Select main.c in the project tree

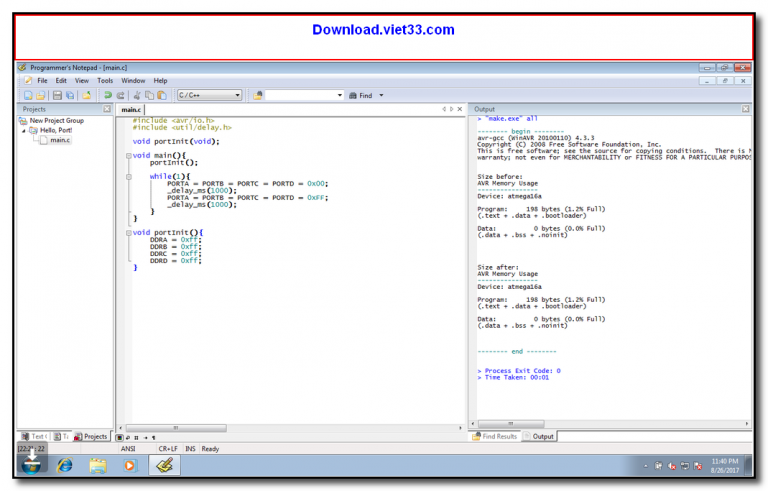click(x=60, y=140)
